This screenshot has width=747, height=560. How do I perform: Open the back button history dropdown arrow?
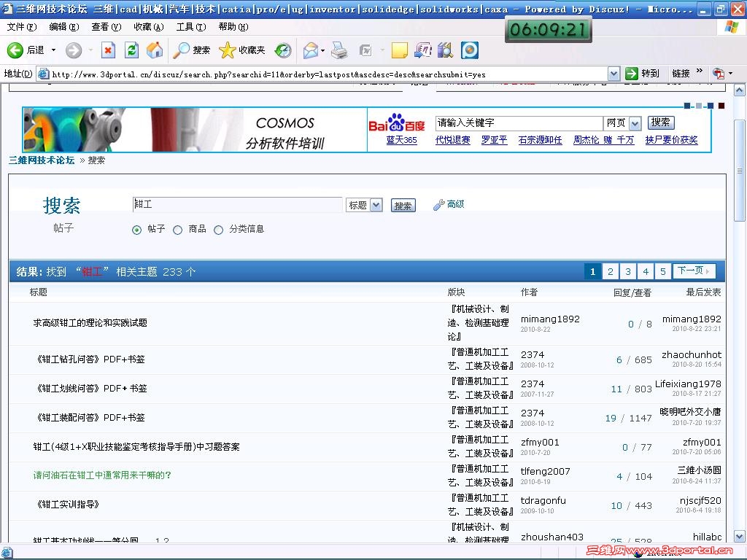[53, 50]
